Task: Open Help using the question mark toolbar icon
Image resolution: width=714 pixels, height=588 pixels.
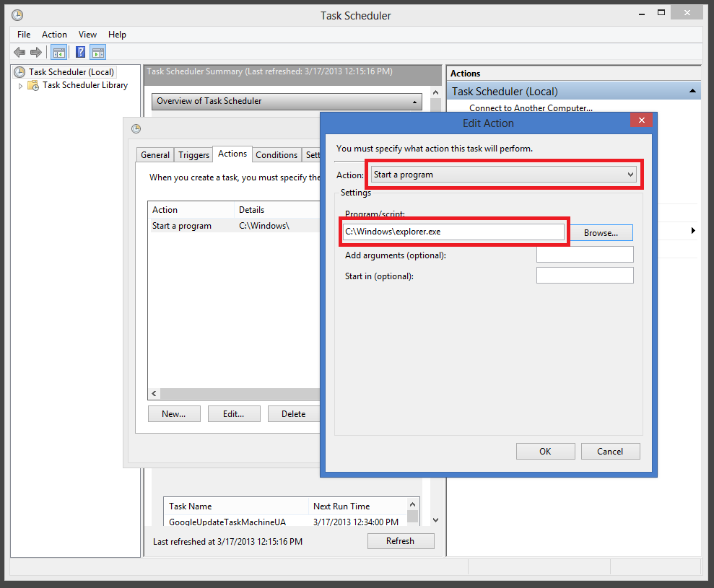Action: pyautogui.click(x=79, y=52)
